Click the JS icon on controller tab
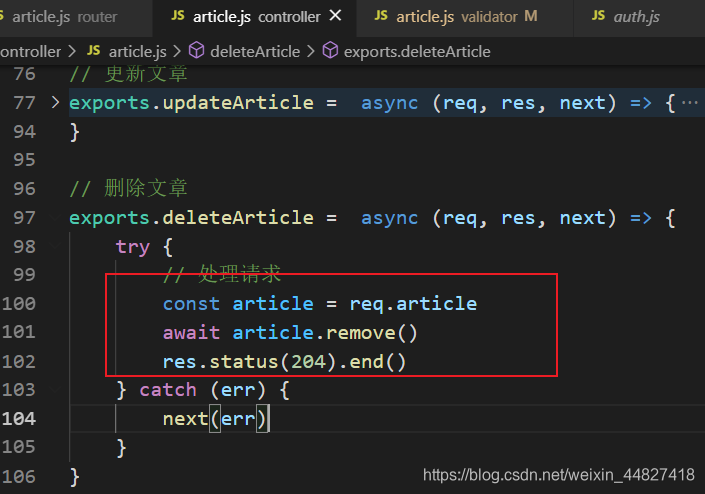Viewport: 705px width, 494px height. point(178,16)
